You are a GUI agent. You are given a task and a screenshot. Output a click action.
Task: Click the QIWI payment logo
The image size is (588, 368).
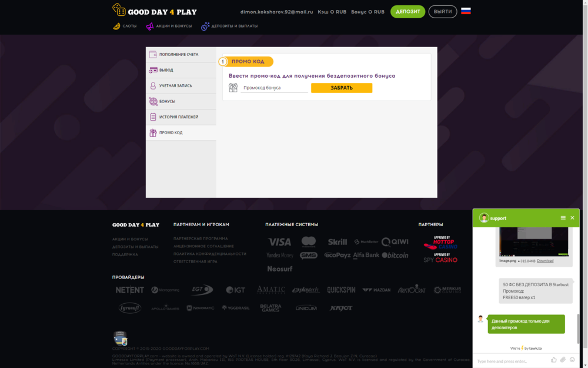(x=395, y=242)
